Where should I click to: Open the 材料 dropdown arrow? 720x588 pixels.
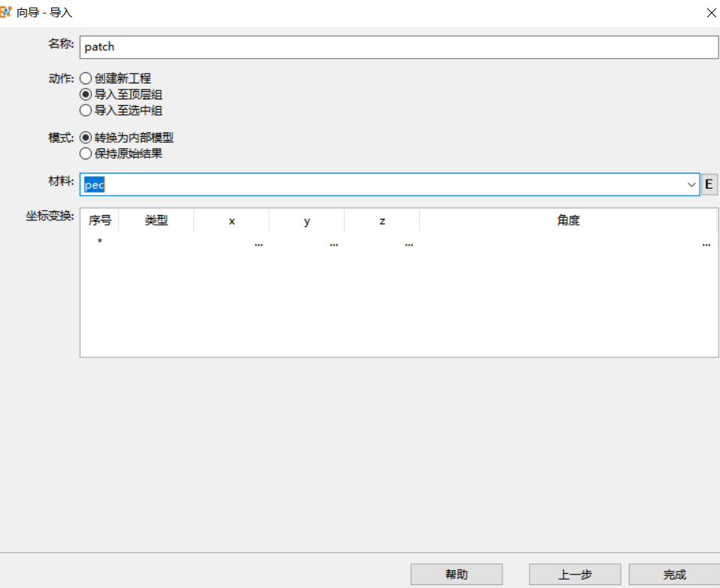click(691, 184)
